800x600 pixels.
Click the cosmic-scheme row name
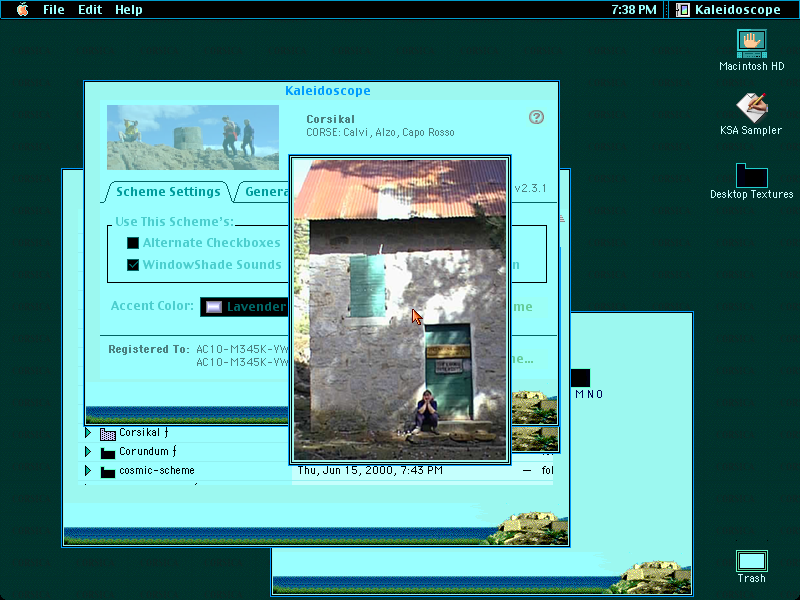point(157,470)
